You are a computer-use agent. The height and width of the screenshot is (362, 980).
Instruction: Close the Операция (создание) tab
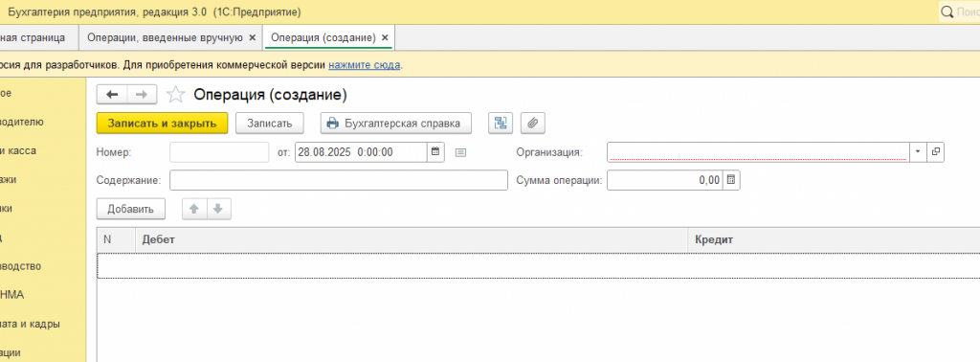[385, 37]
